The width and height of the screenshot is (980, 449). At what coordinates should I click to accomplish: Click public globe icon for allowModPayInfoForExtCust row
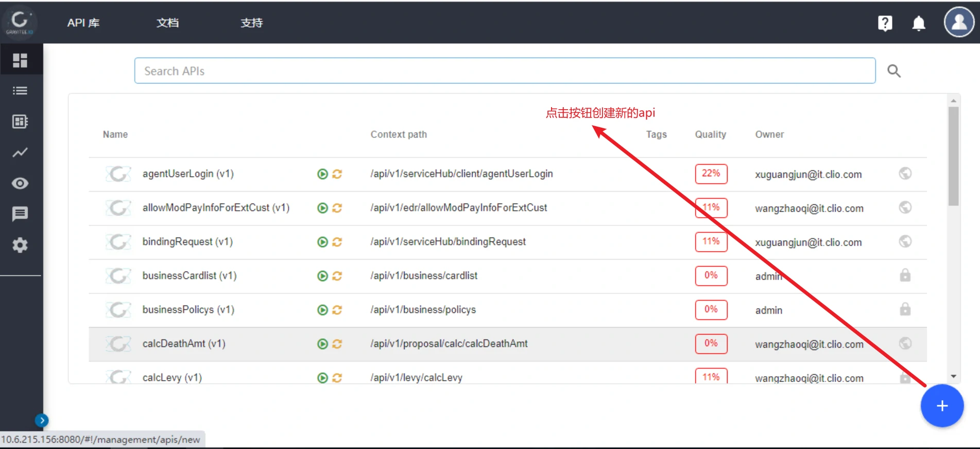(905, 208)
